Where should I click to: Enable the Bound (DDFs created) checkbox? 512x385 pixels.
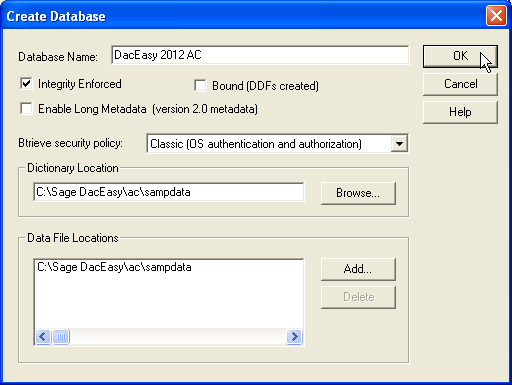click(200, 85)
